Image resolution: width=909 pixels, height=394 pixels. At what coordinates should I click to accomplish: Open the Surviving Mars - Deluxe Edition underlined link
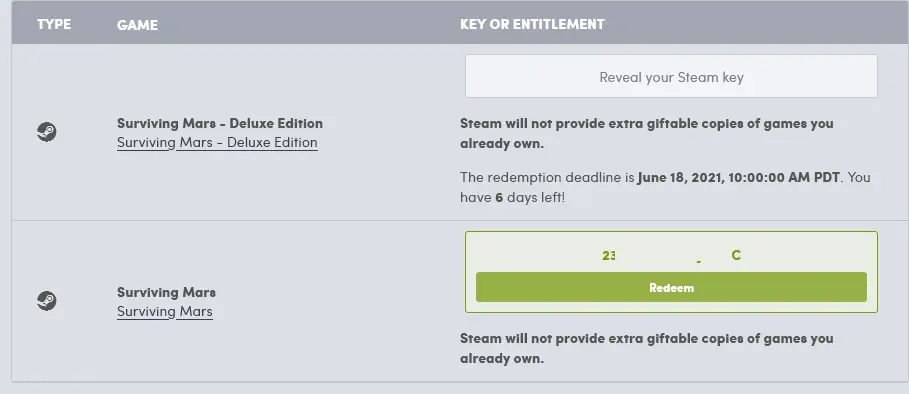[x=217, y=143]
